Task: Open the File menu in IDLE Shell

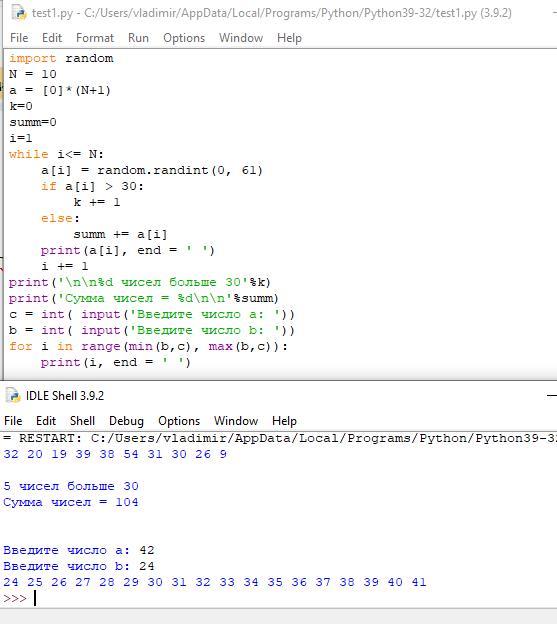Action: [13, 421]
